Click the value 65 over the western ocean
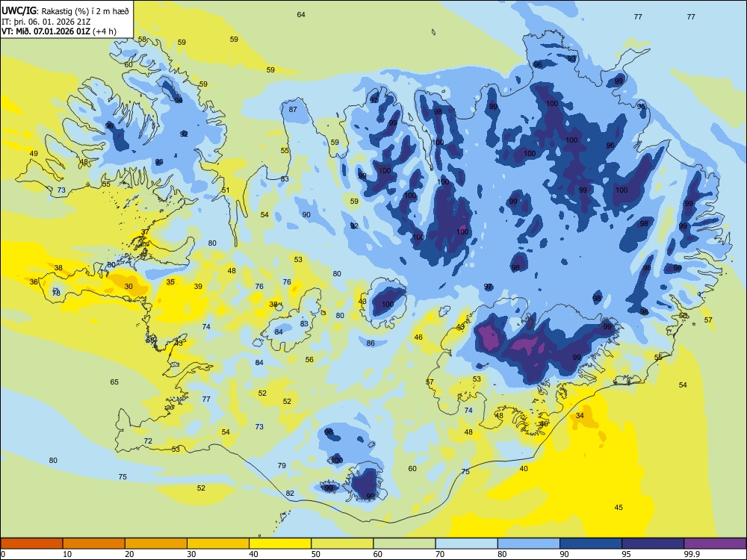 pyautogui.click(x=114, y=382)
